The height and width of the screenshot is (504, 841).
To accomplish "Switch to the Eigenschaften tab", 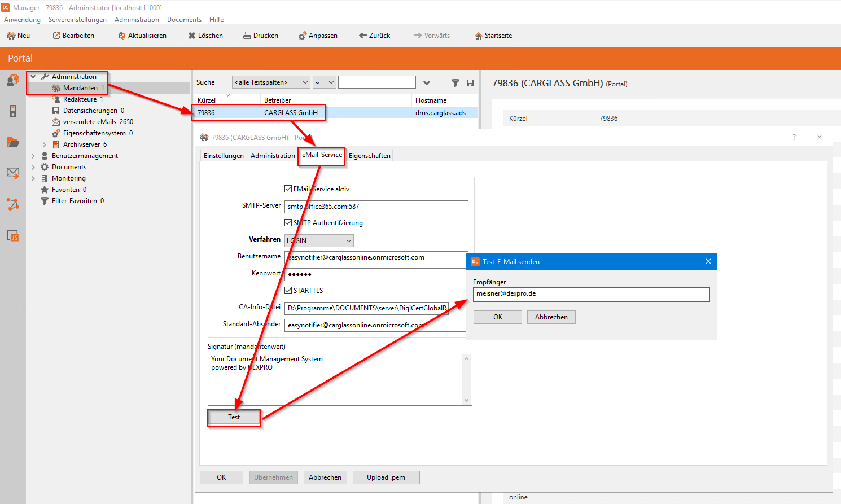I will tap(369, 156).
